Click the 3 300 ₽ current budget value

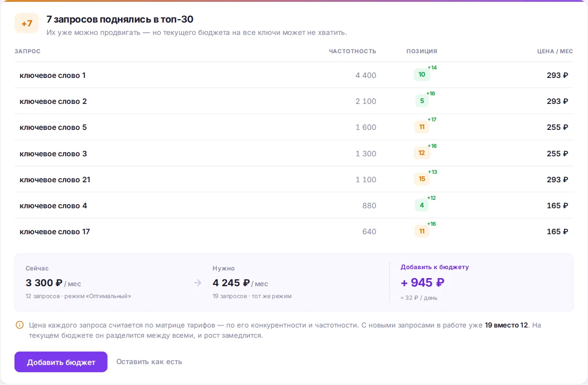[44, 283]
